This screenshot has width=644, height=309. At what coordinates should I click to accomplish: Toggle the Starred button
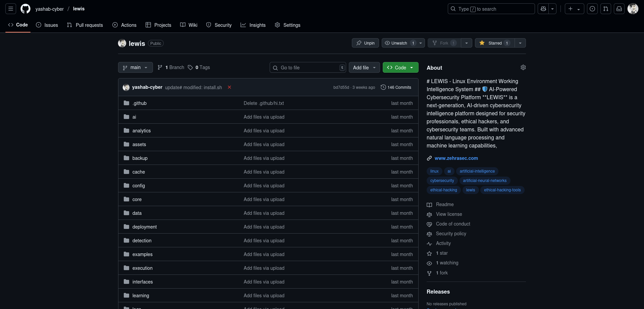coord(495,43)
